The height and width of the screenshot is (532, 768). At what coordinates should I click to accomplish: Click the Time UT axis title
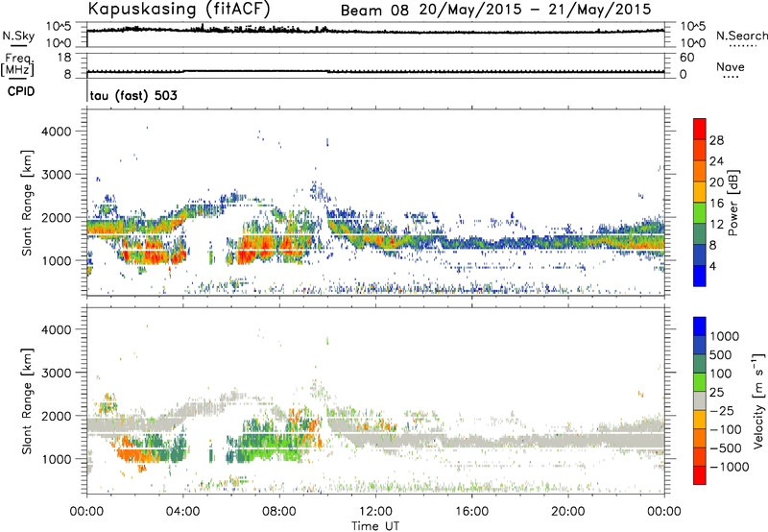(375, 526)
